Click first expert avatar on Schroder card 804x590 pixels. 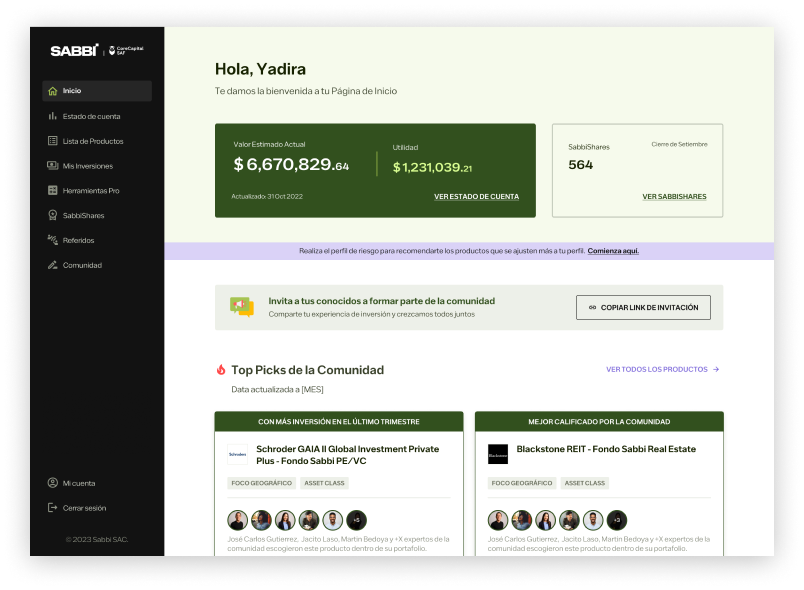pos(237,520)
